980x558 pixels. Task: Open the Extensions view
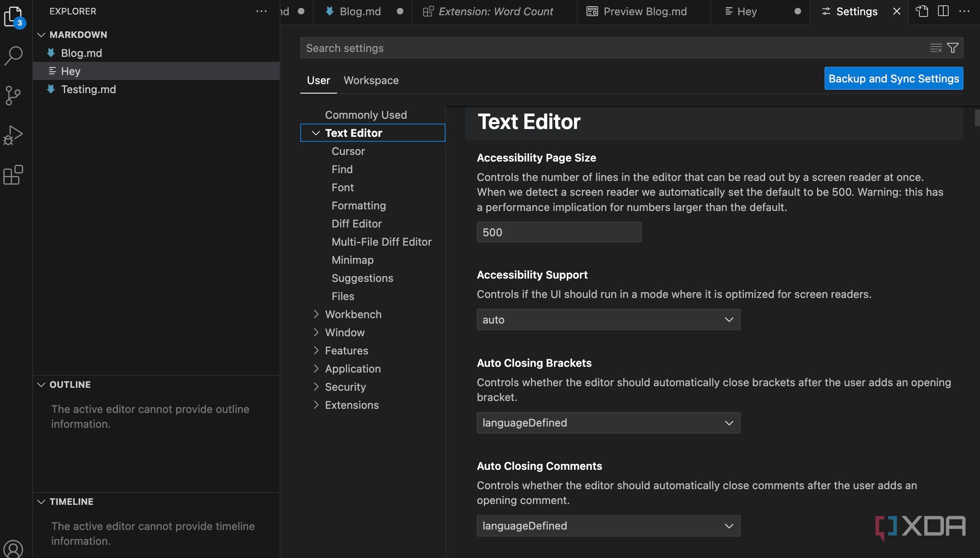tap(13, 175)
